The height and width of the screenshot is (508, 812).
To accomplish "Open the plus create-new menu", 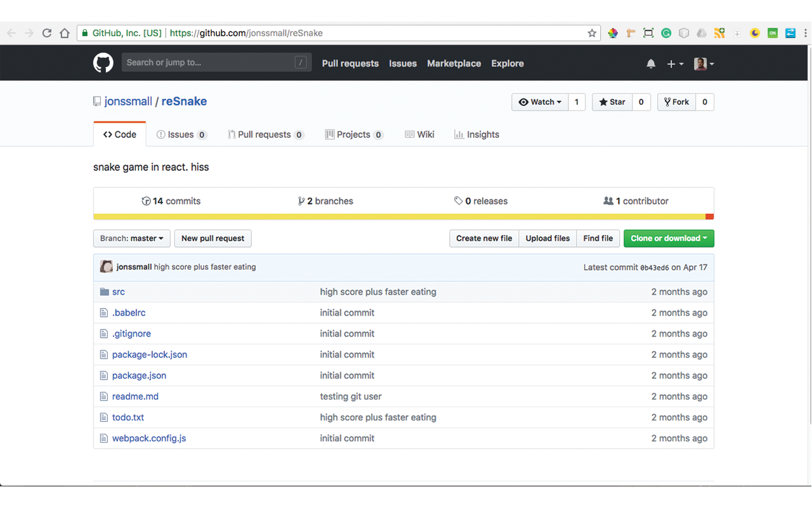I will pyautogui.click(x=675, y=63).
